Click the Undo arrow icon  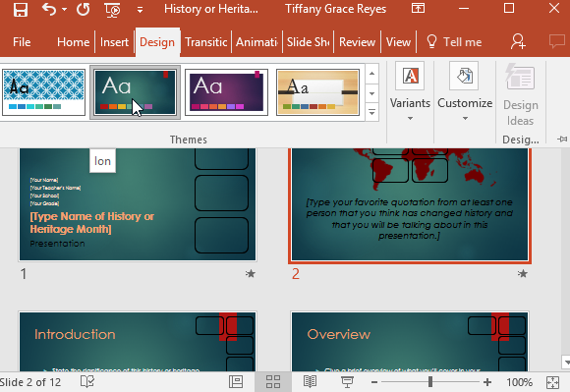pyautogui.click(x=49, y=9)
